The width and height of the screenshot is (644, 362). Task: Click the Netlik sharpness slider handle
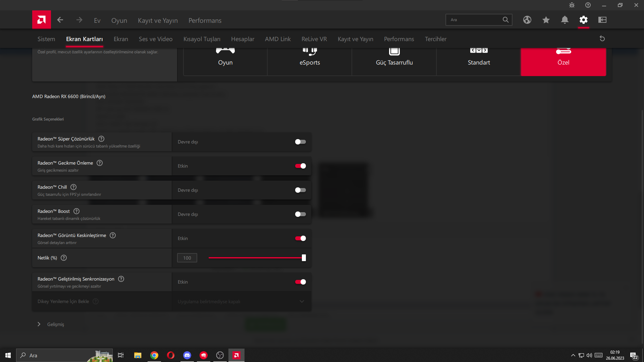tap(304, 258)
